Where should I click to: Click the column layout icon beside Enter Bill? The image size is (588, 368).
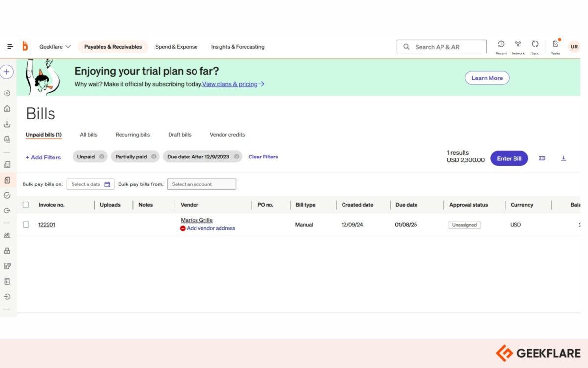coord(542,158)
